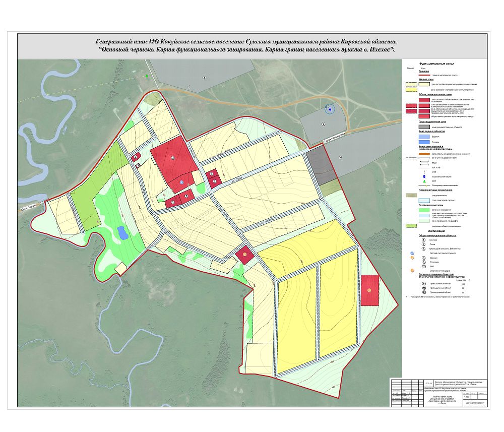Screen dimensions: 504x432
Task: Click the grey production zone swatch in legend
Action: click(424, 127)
